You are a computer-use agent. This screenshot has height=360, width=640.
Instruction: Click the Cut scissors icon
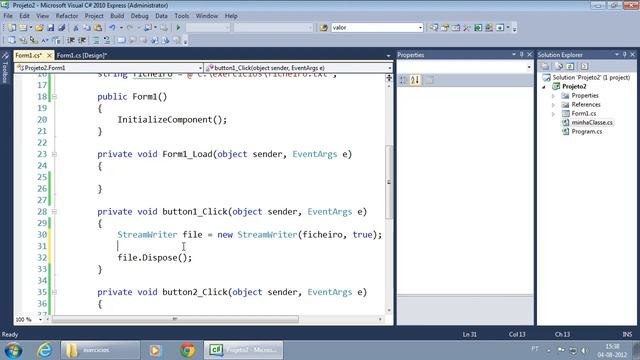click(76, 28)
